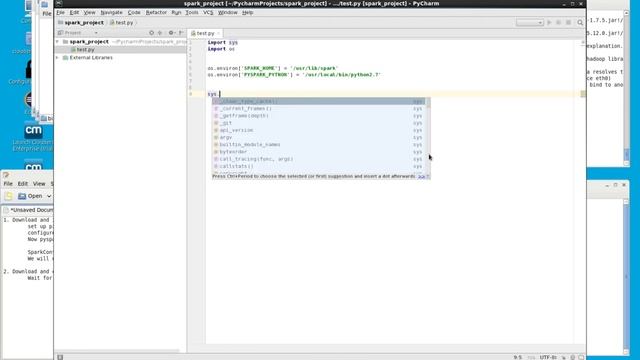
Task: Click the Search Everywhere magnifier icon
Action: point(580,23)
